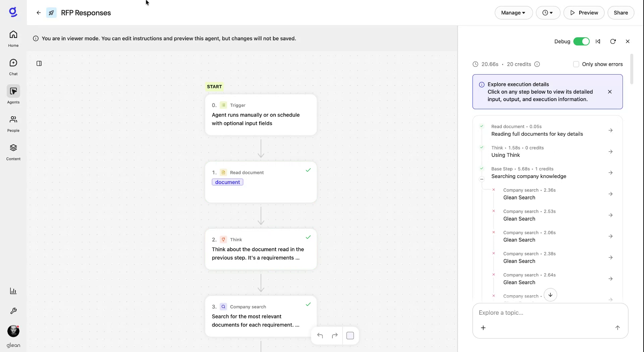
Task: Click the Share button
Action: pyautogui.click(x=621, y=12)
